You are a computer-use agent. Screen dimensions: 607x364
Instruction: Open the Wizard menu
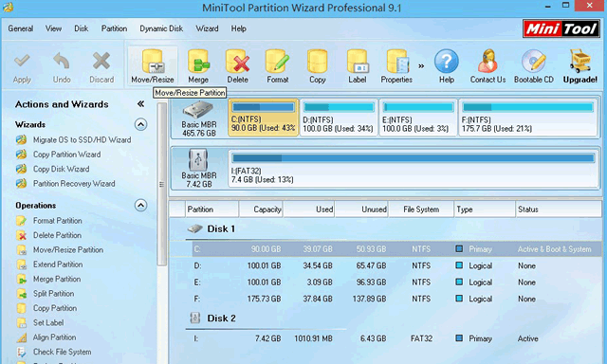(207, 28)
